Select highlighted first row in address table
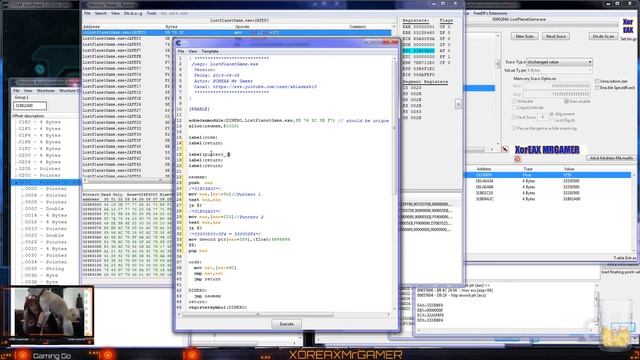The image size is (640, 360). 549,175
